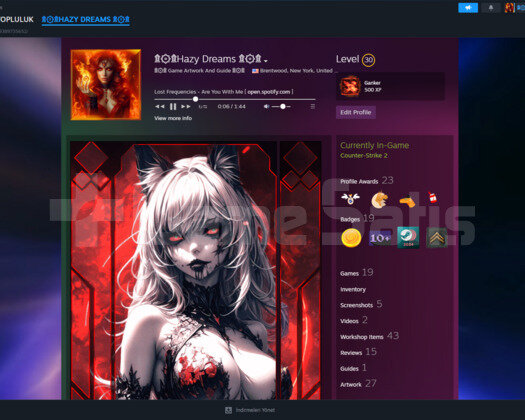Open the Games 19 link

[357, 273]
